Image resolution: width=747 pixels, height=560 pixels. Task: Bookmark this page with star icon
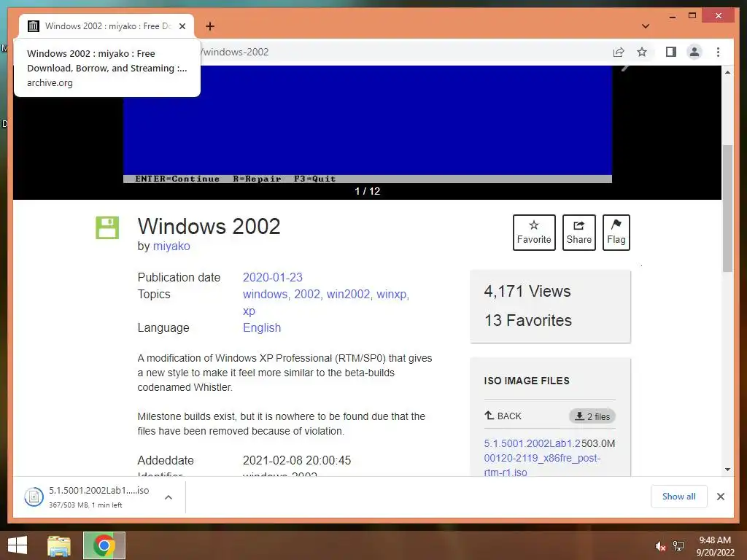(x=642, y=52)
